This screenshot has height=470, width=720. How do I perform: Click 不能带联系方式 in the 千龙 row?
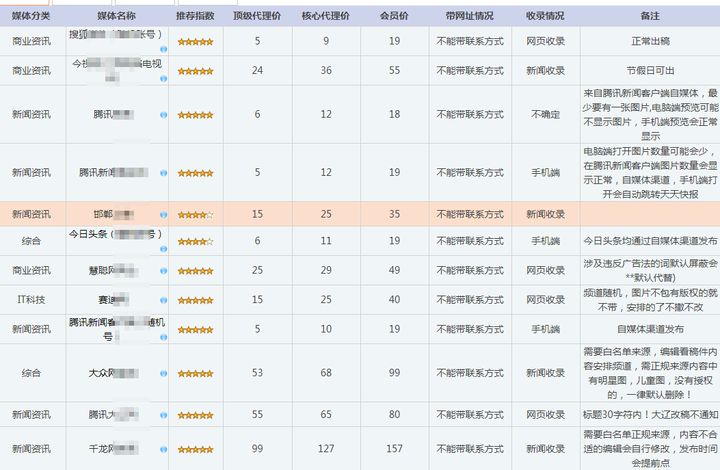point(470,449)
